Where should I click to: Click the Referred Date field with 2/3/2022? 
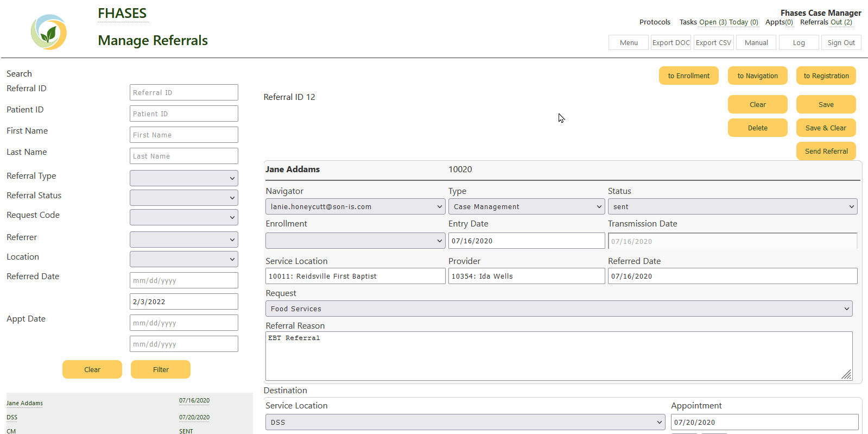click(x=184, y=301)
